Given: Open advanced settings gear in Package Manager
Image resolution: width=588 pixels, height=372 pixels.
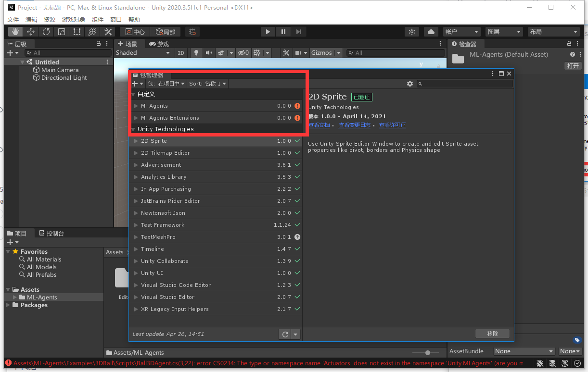Looking at the screenshot, I should 409,84.
